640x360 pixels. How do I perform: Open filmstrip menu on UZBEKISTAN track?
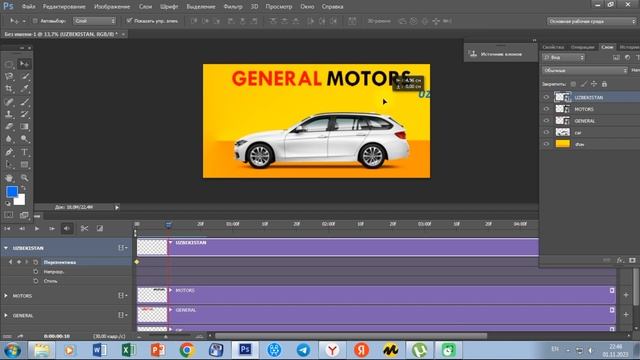coord(122,248)
